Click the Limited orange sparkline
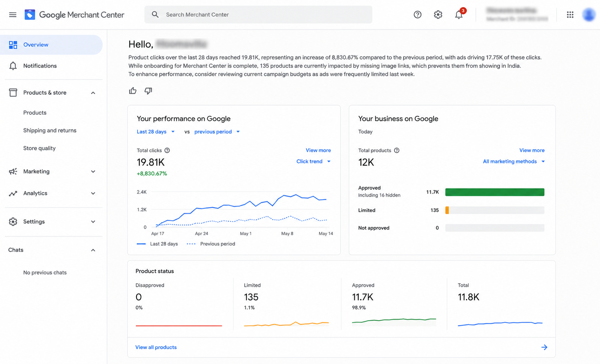Screen dimensions: 600x364 click(286, 324)
